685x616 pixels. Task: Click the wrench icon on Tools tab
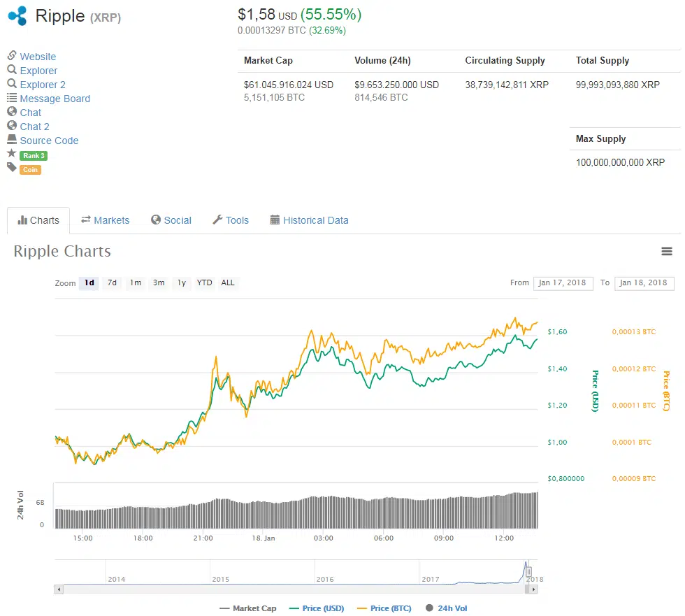(x=217, y=220)
